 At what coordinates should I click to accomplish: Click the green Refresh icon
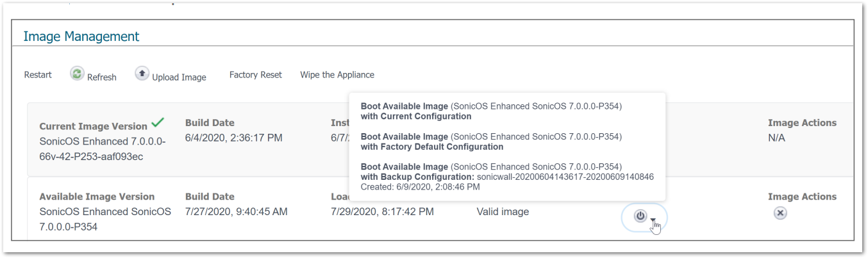coord(77,74)
